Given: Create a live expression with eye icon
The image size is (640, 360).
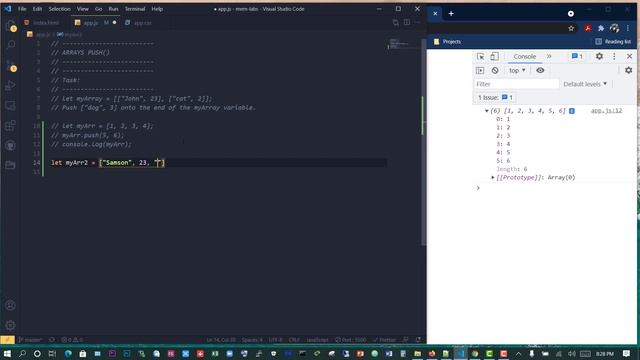Looking at the screenshot, I should 540,70.
